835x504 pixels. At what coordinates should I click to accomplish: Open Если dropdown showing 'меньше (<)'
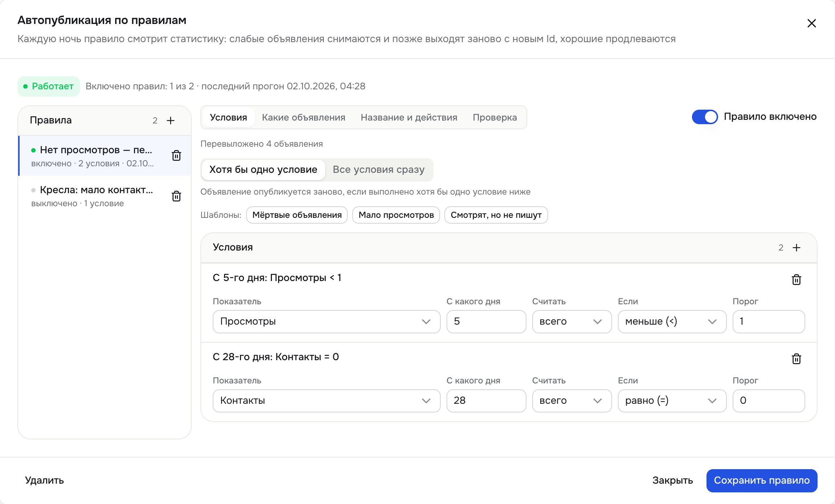point(672,322)
